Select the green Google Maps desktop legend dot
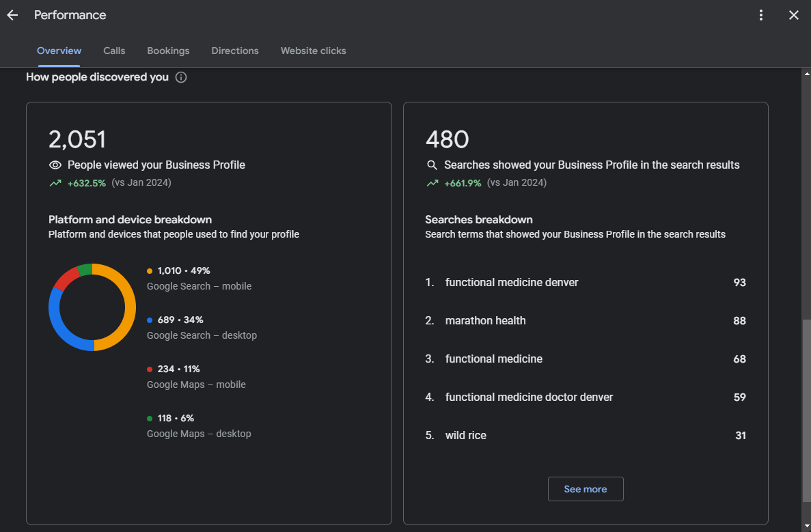The height and width of the screenshot is (532, 811). (x=150, y=418)
